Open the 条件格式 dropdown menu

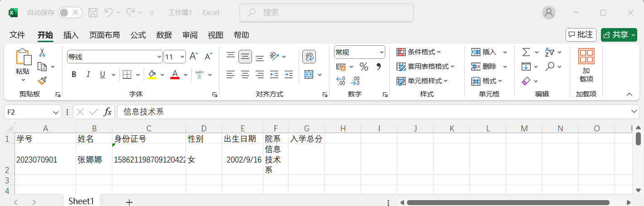[419, 52]
